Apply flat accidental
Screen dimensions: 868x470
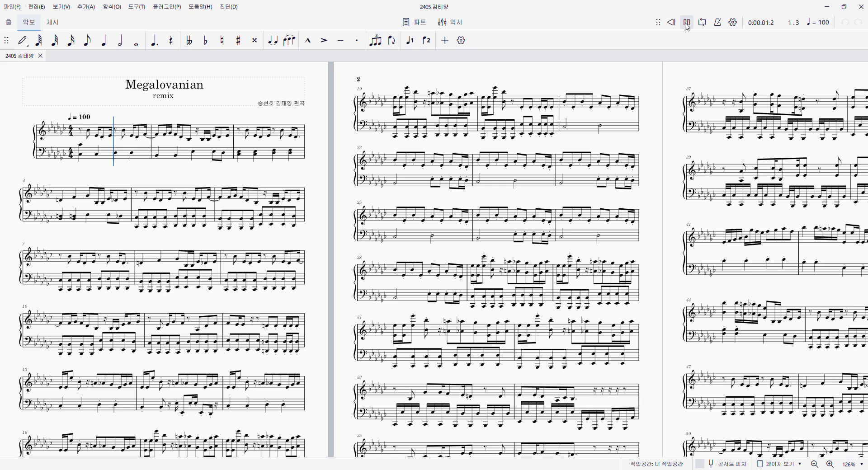pos(205,40)
